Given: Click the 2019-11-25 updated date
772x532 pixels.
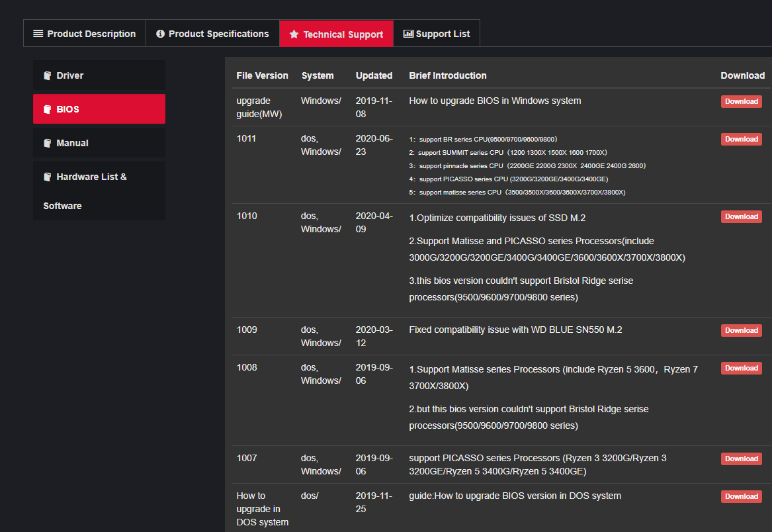Looking at the screenshot, I should (x=374, y=502).
